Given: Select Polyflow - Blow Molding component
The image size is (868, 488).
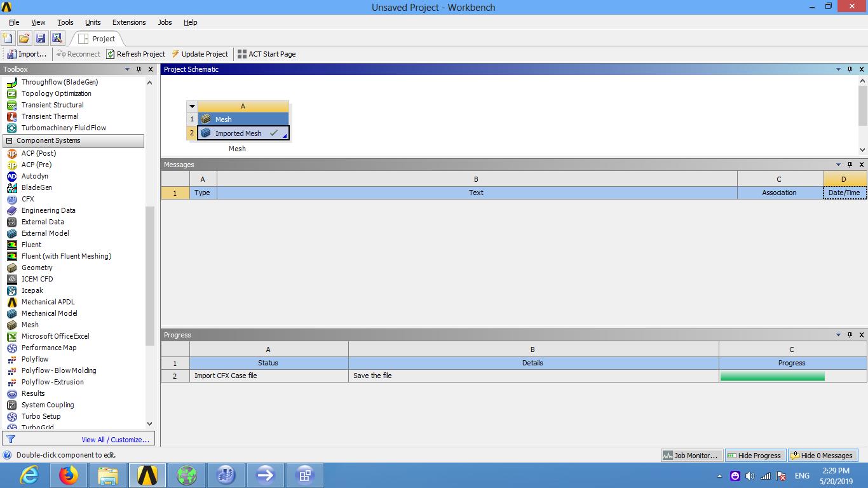Looking at the screenshot, I should 58,370.
